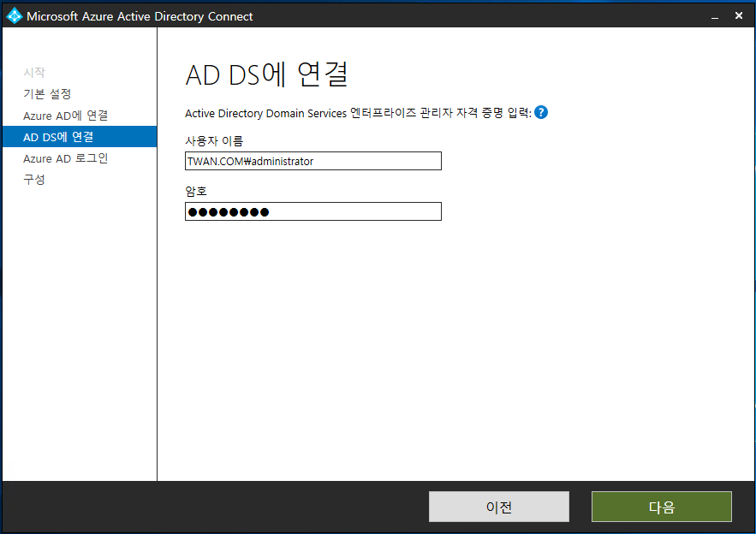Click the 이전 (Previous) button

(x=499, y=507)
